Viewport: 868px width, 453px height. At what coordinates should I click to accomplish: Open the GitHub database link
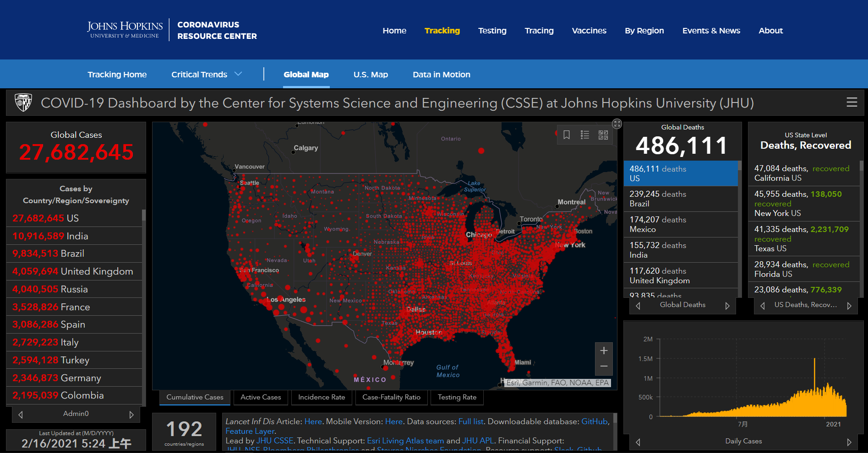pos(594,421)
